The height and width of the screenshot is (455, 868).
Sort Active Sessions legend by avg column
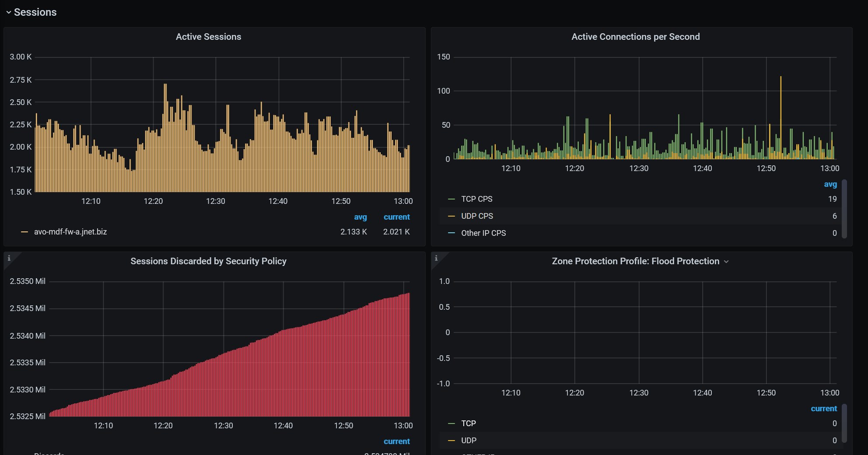coord(360,217)
